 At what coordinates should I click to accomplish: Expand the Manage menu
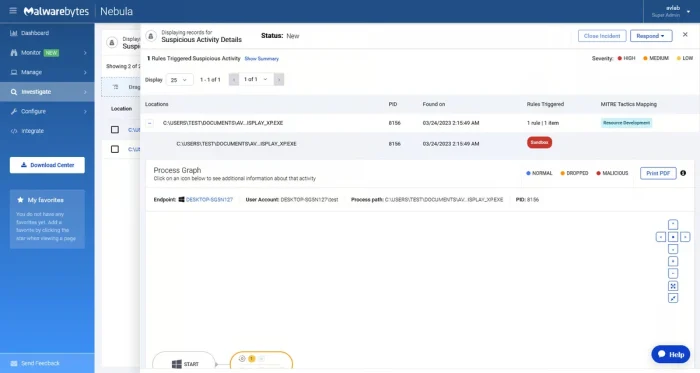(47, 72)
